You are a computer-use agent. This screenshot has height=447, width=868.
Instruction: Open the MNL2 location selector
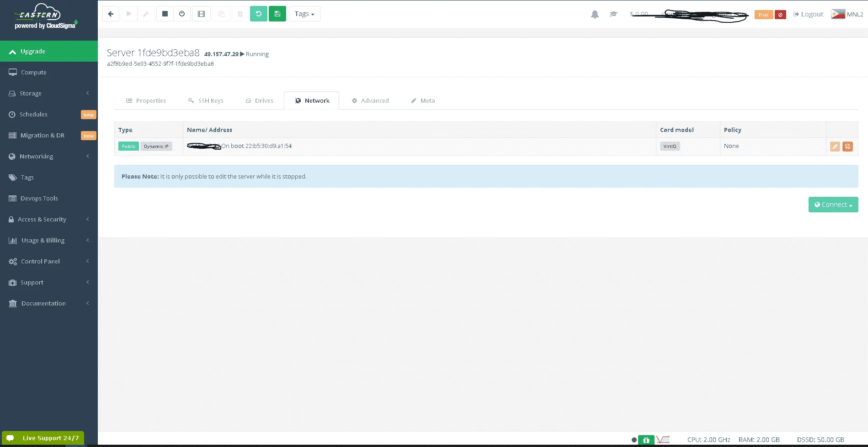847,14
